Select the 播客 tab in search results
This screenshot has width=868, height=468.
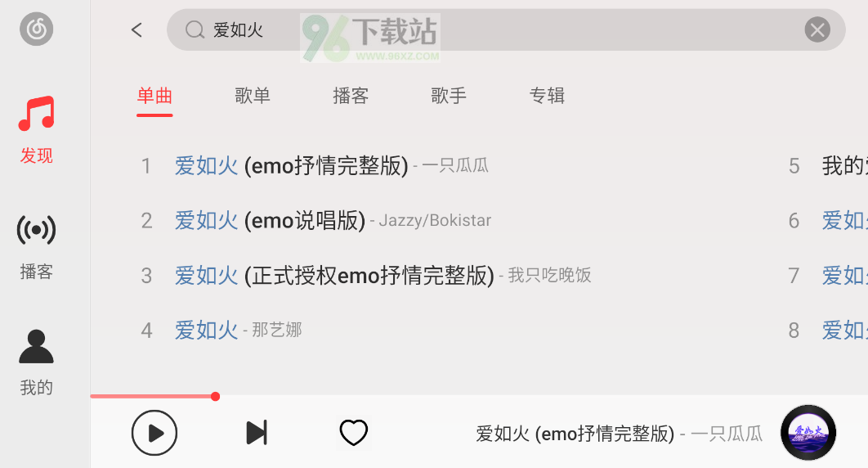point(351,96)
